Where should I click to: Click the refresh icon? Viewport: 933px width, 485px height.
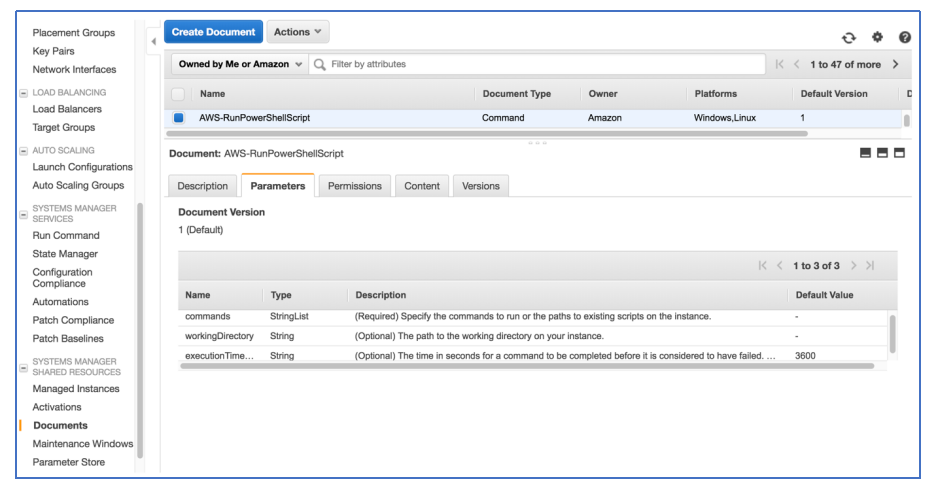[849, 37]
